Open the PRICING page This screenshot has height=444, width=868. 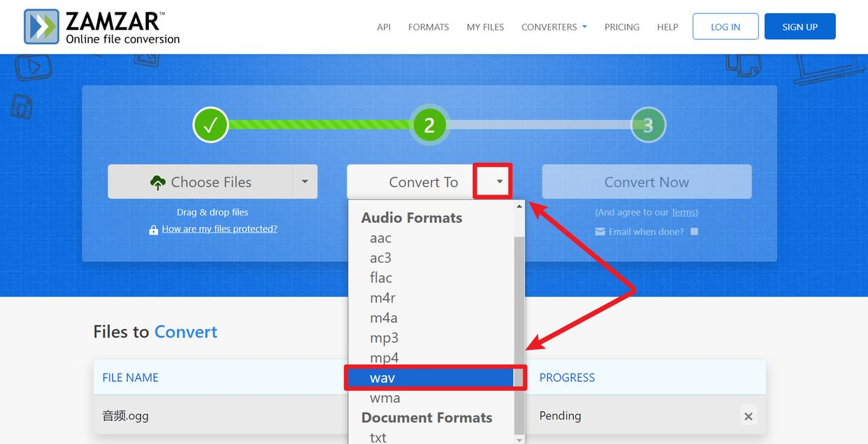click(622, 27)
